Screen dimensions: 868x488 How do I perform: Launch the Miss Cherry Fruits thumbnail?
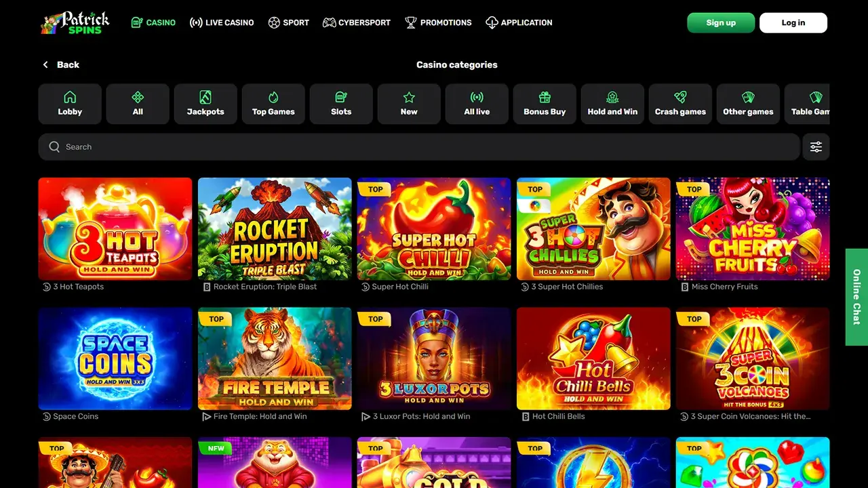[753, 229]
